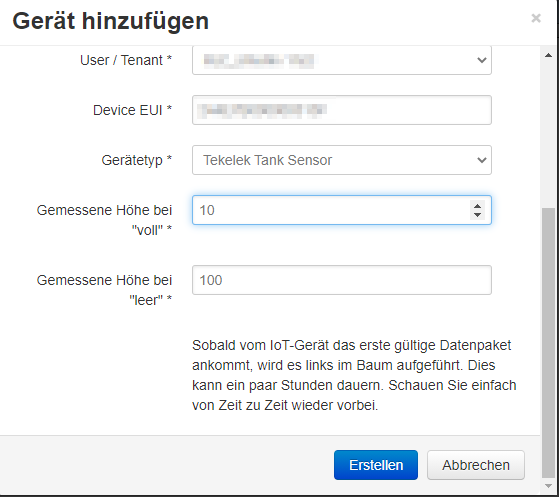Image resolution: width=559 pixels, height=497 pixels.
Task: Click the "leer" height field containing 100
Action: (342, 280)
